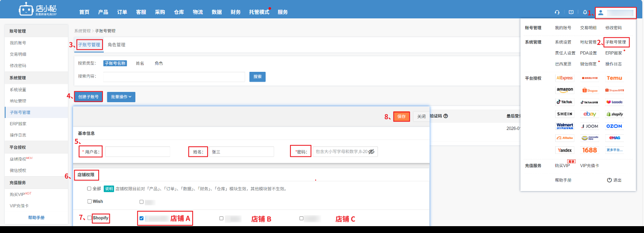Choose the eBay platform logo
This screenshot has height=233, width=644.
click(x=589, y=114)
